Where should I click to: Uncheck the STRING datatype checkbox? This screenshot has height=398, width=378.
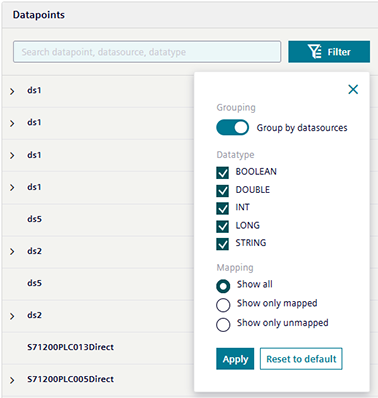click(222, 244)
